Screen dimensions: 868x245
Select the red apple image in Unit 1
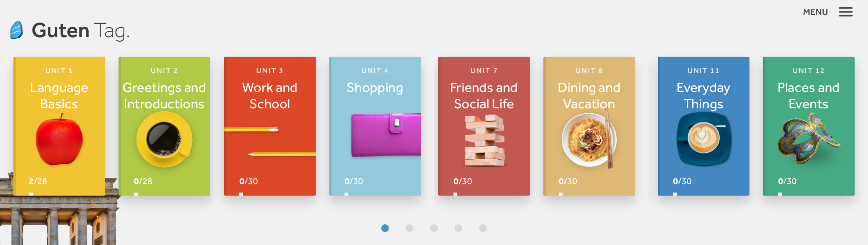click(x=59, y=139)
